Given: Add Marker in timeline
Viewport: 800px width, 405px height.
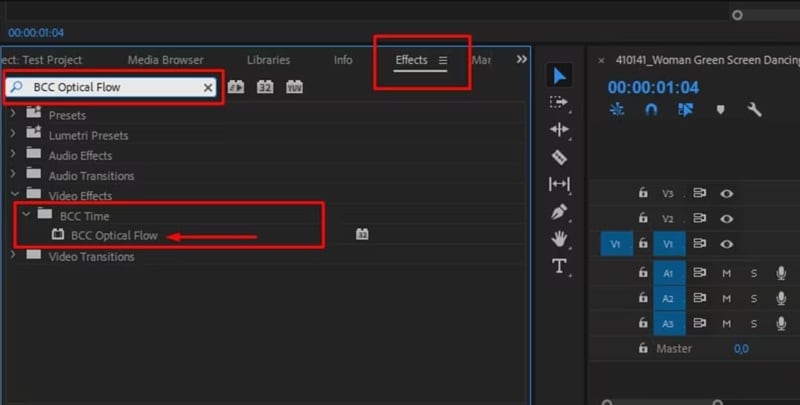Looking at the screenshot, I should (720, 110).
